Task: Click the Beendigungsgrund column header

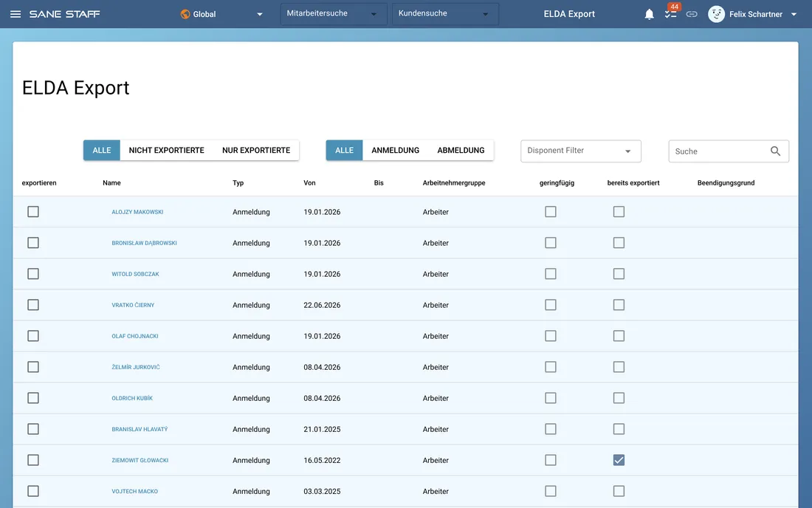Action: pyautogui.click(x=726, y=183)
